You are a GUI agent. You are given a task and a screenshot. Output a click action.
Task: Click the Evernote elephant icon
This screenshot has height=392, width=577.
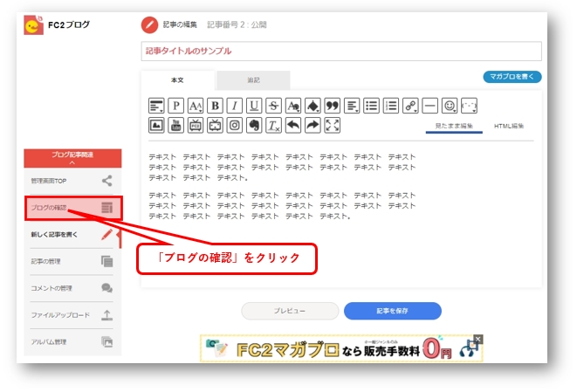coord(254,125)
